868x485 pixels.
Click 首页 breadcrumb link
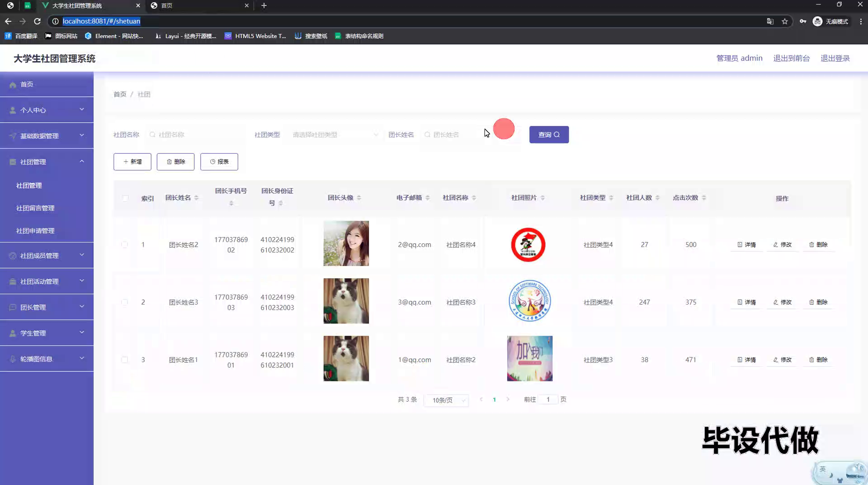(x=120, y=94)
